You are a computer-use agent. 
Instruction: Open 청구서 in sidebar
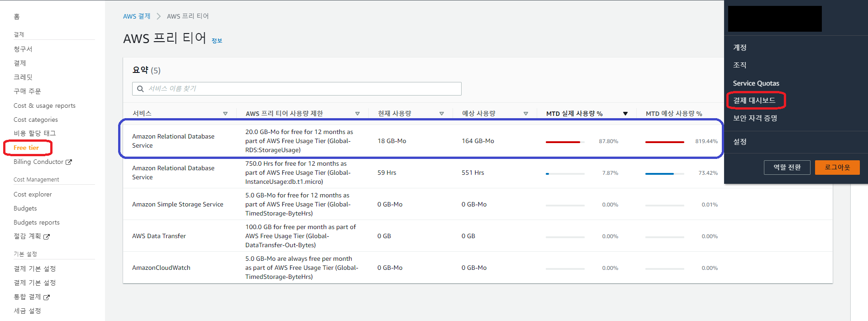point(23,49)
